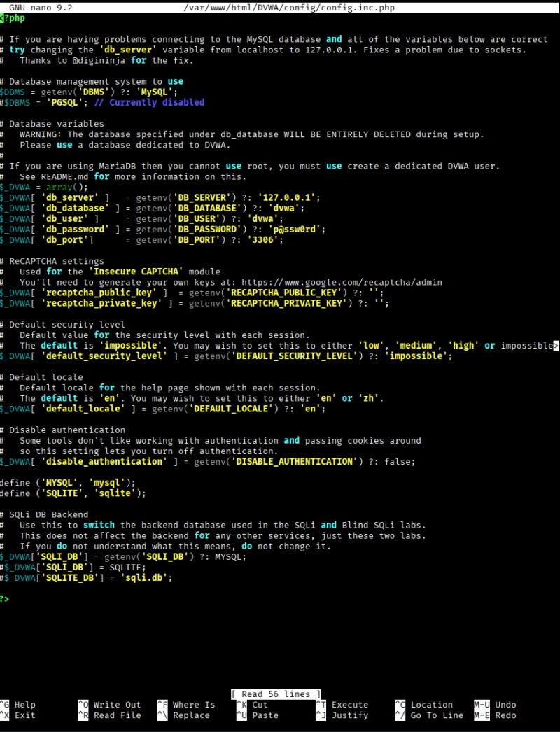The image size is (560, 732).
Task: Click the M-E Redo shortcut
Action: click(495, 715)
